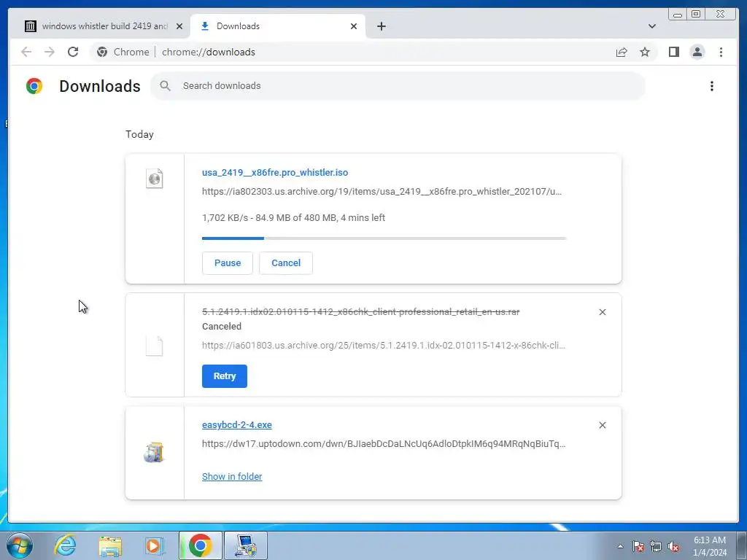Open the Downloads page more-actions menu
The width and height of the screenshot is (747, 560).
(x=712, y=86)
